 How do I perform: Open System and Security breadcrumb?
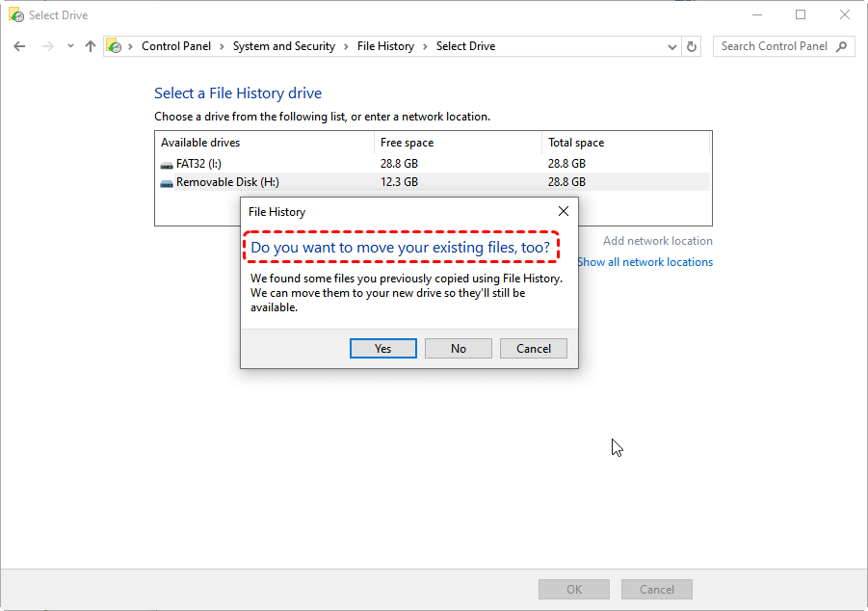283,46
